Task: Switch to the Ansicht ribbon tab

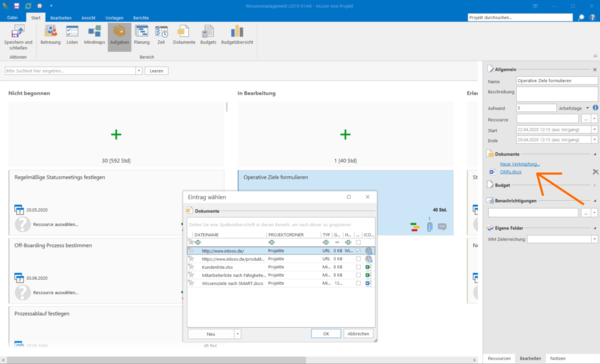Action: (88, 18)
